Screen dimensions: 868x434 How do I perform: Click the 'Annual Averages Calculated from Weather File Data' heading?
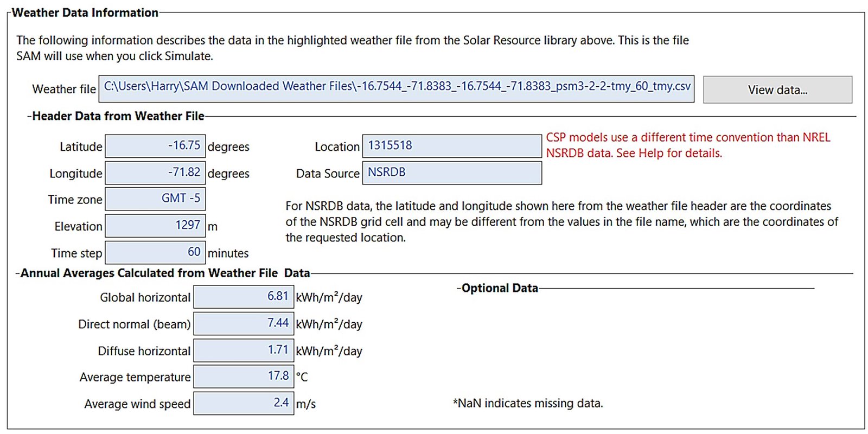[165, 273]
